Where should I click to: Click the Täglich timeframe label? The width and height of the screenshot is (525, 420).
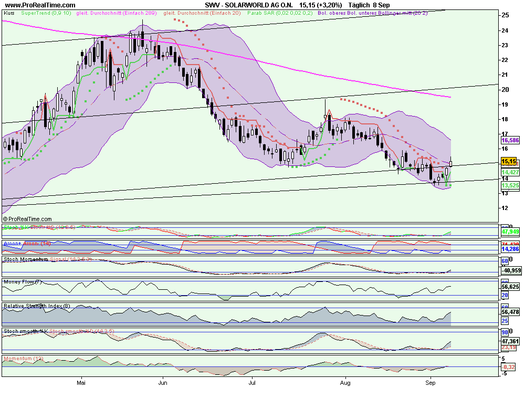point(359,5)
